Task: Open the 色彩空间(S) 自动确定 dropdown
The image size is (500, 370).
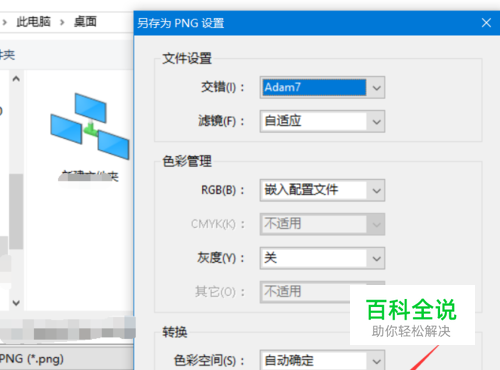Action: click(x=322, y=360)
